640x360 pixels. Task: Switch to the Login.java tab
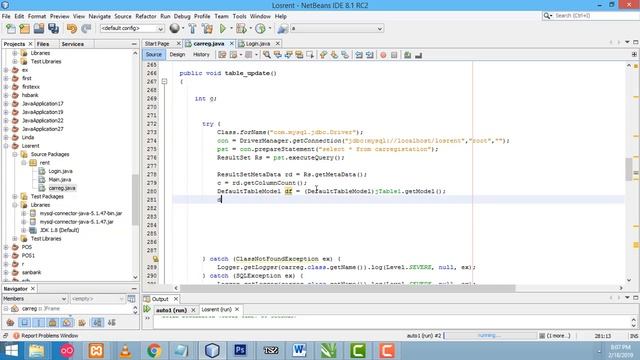(x=258, y=44)
